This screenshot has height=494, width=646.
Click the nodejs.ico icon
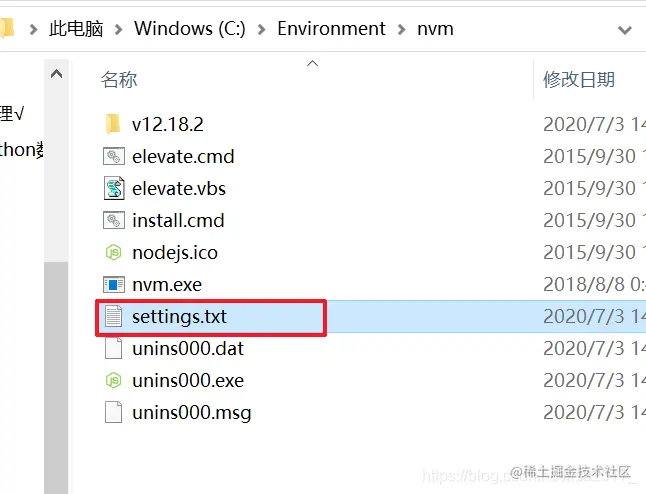tap(113, 252)
